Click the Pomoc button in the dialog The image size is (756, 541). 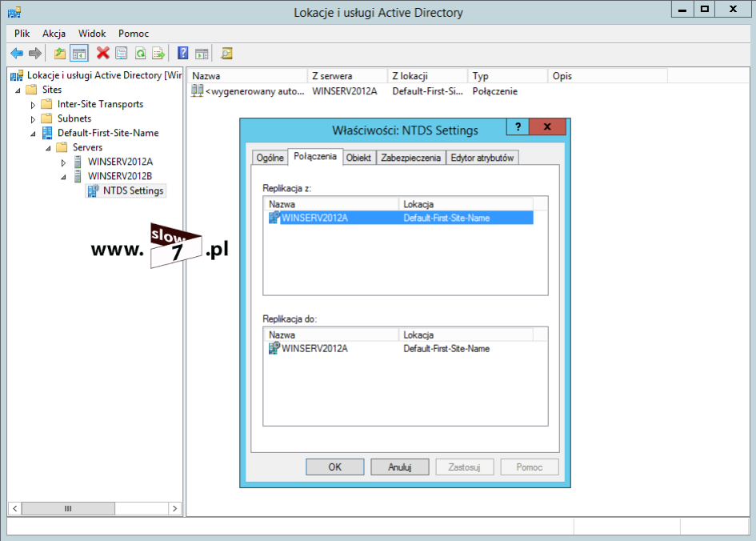click(530, 467)
